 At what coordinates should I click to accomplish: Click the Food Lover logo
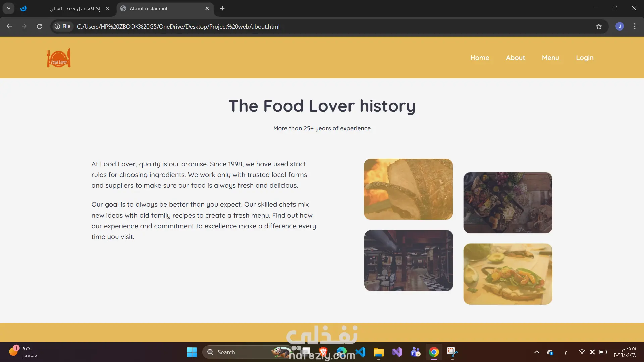click(59, 58)
